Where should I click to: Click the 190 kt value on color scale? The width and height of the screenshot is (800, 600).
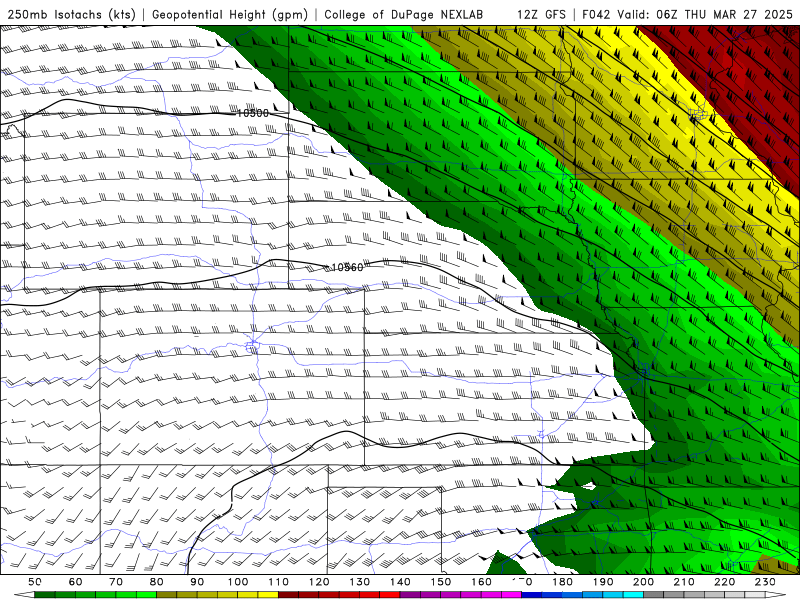[603, 582]
